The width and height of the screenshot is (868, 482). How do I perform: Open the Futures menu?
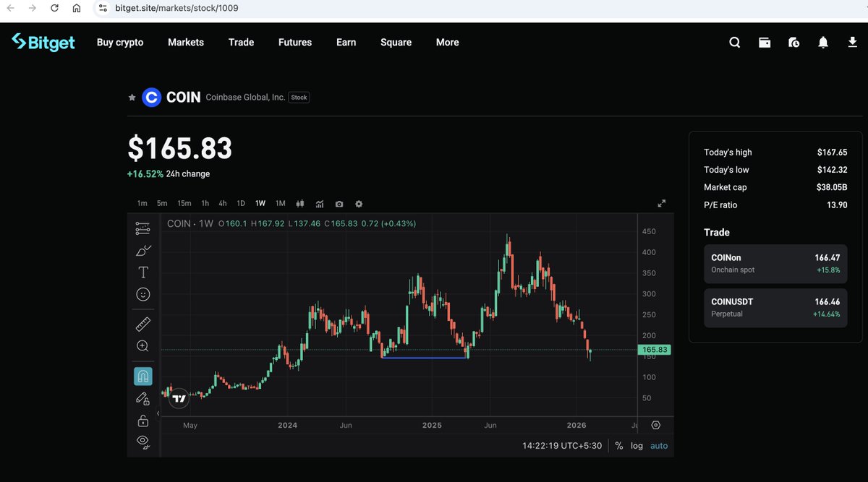tap(294, 43)
